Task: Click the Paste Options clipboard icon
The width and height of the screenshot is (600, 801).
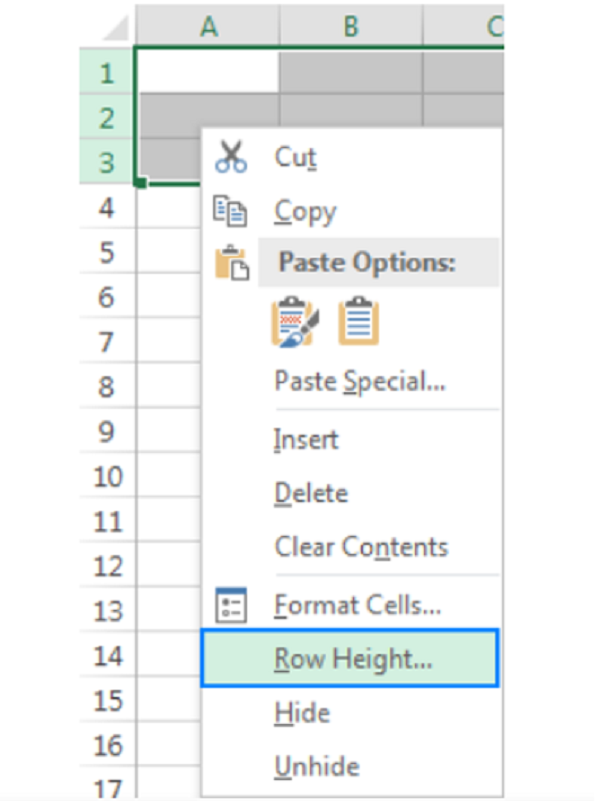Action: point(231,263)
